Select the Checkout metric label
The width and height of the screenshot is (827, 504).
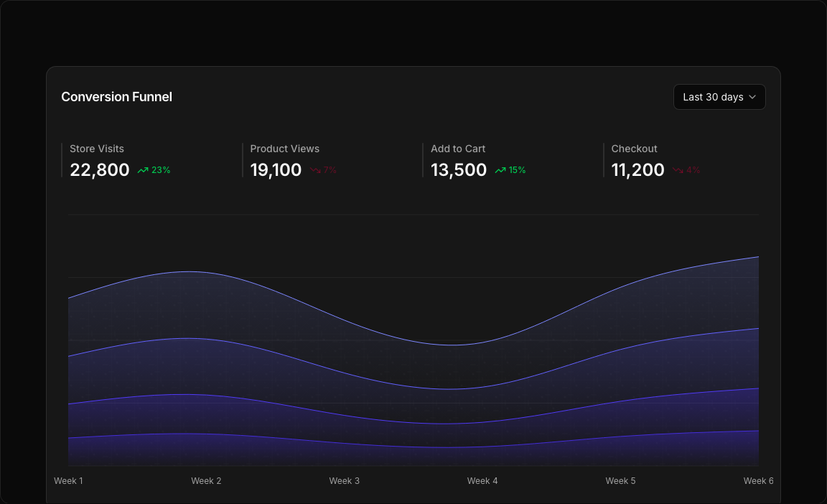point(634,149)
